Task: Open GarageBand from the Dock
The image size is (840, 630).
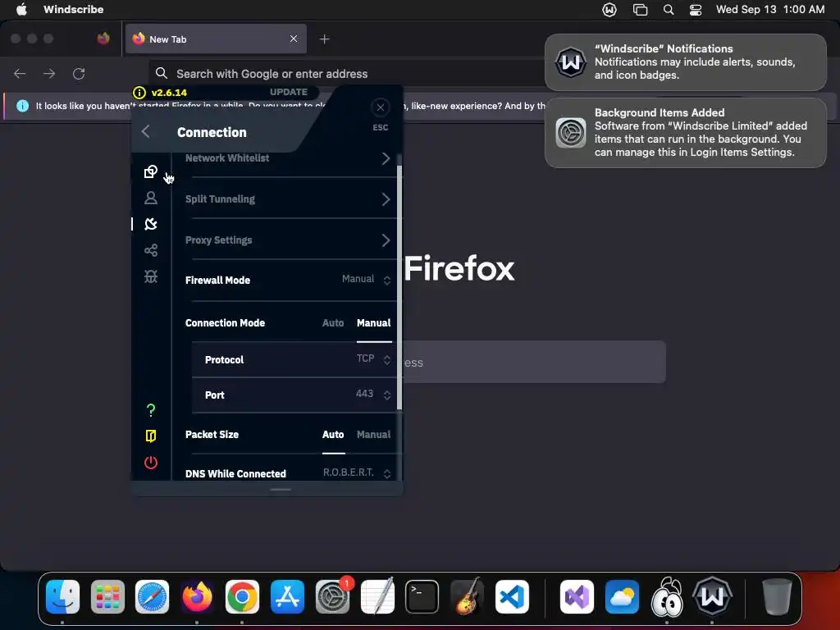Action: pyautogui.click(x=467, y=597)
